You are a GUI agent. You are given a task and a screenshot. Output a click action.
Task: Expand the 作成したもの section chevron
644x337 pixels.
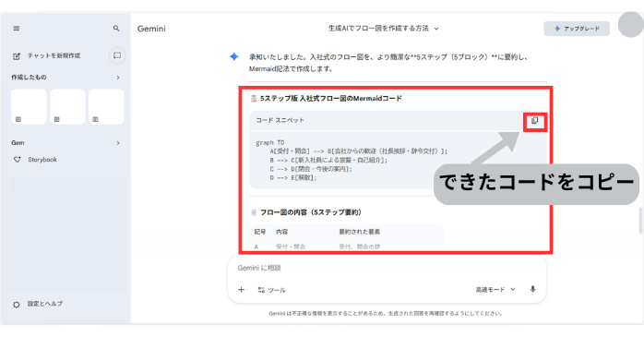tap(118, 78)
